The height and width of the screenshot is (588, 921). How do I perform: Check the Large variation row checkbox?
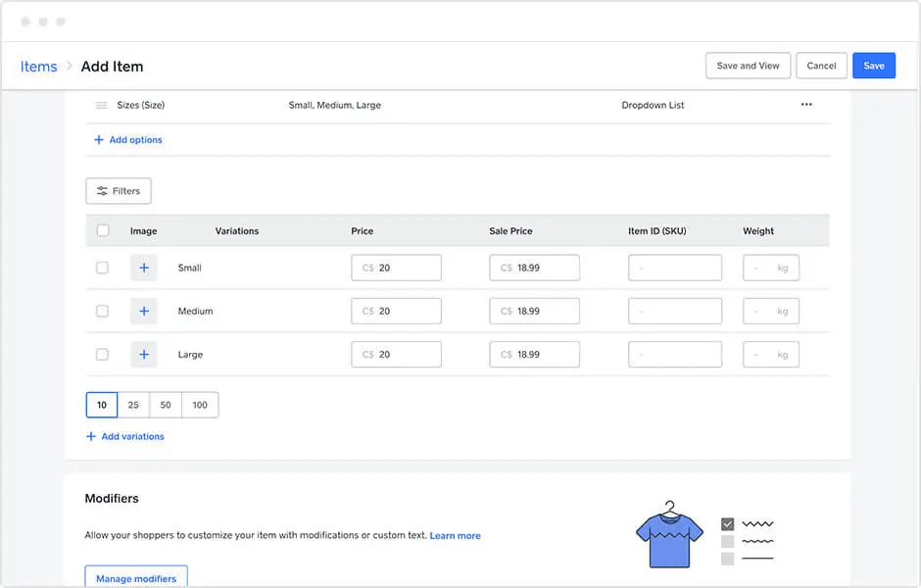point(103,354)
